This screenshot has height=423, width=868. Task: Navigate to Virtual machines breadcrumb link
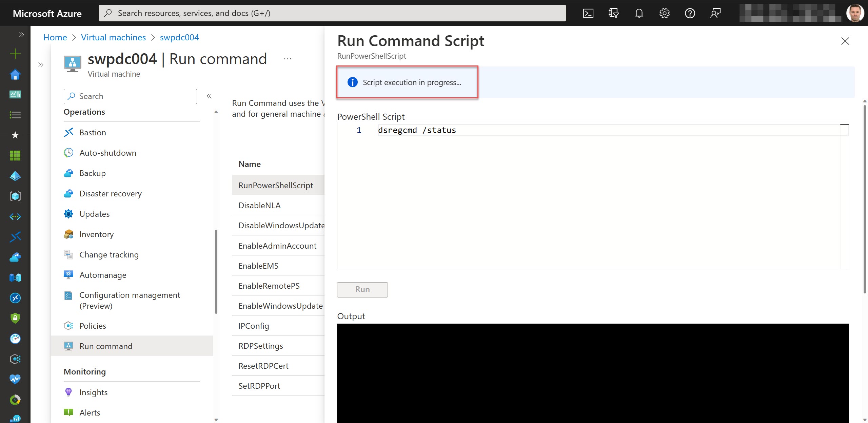tap(113, 37)
